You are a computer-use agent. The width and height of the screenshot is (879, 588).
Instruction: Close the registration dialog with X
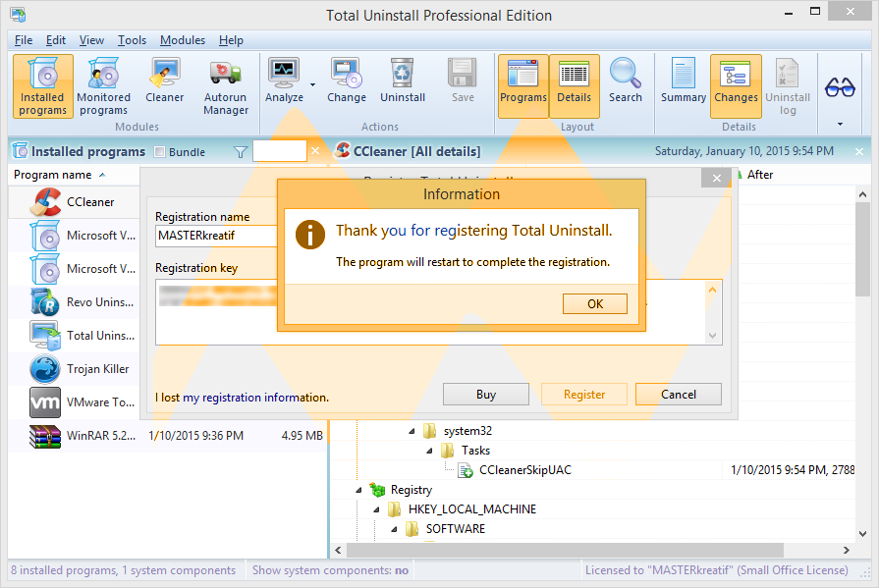click(x=716, y=179)
